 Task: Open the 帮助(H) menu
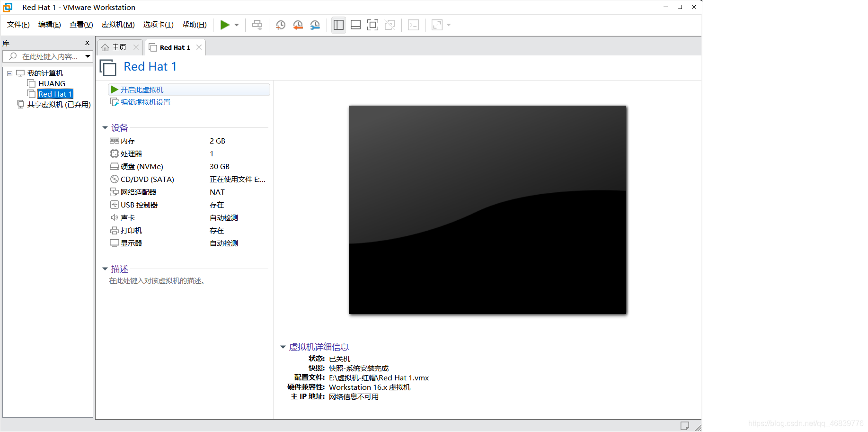[x=195, y=25]
